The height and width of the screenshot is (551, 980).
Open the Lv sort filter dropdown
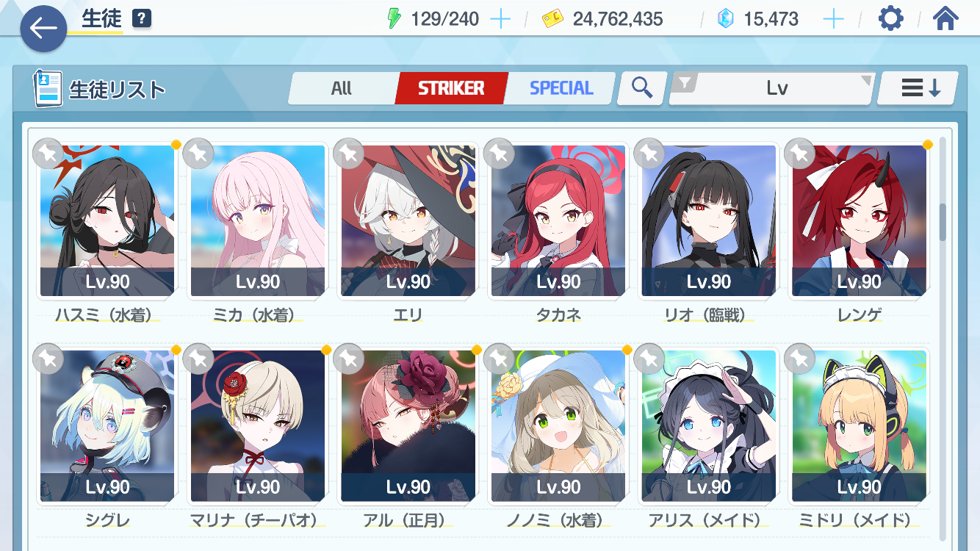pos(772,88)
